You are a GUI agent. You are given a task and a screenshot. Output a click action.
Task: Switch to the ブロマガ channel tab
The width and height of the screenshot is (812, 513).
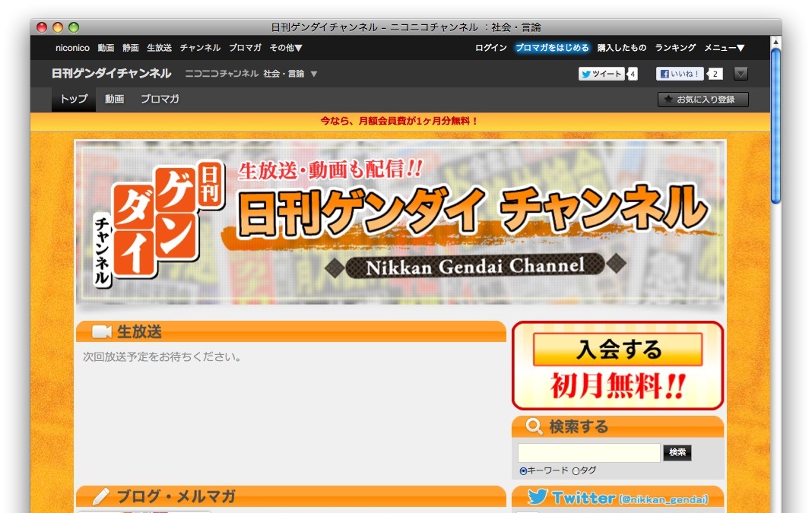pyautogui.click(x=160, y=99)
